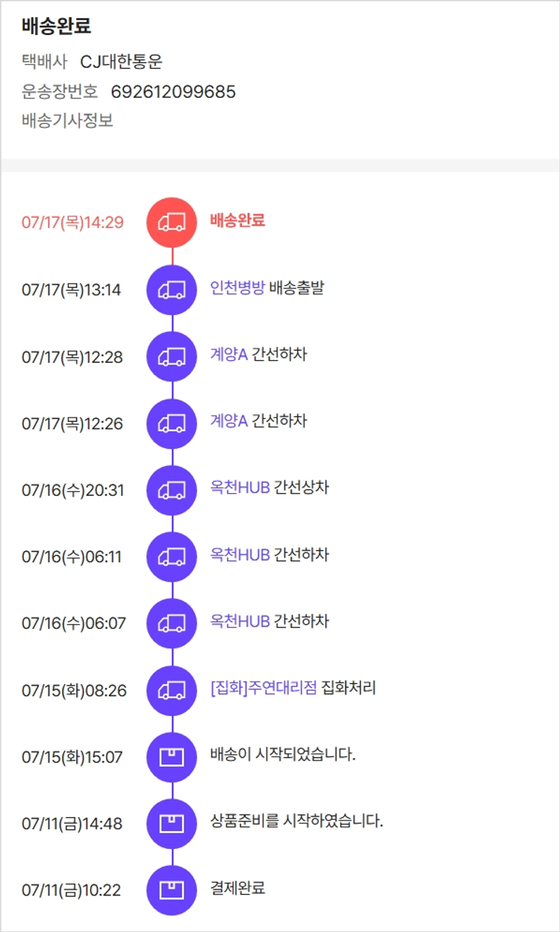Click the red 배송완료 status text
Screen dimensions: 560x932
[237, 220]
